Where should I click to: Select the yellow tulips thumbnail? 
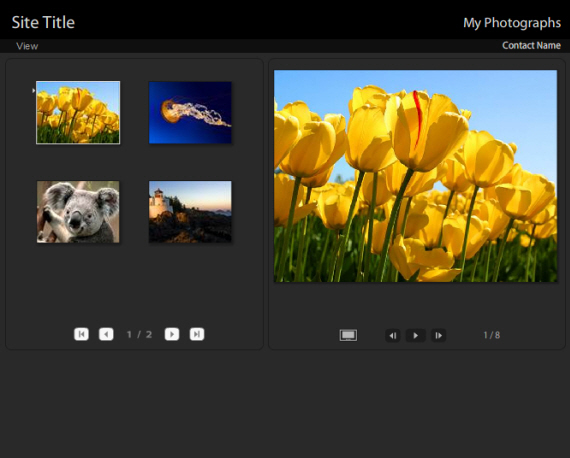tap(78, 113)
